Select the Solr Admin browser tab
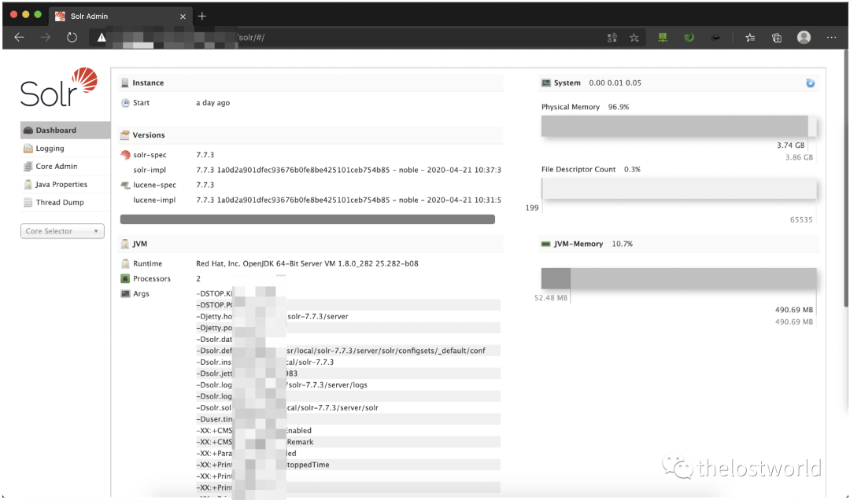Viewport: 850px width, 504px height. coord(120,17)
